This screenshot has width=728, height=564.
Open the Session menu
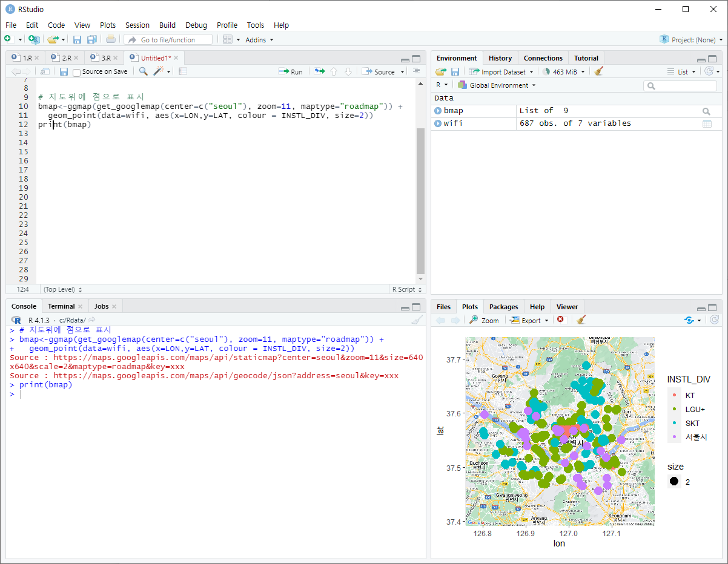[137, 25]
